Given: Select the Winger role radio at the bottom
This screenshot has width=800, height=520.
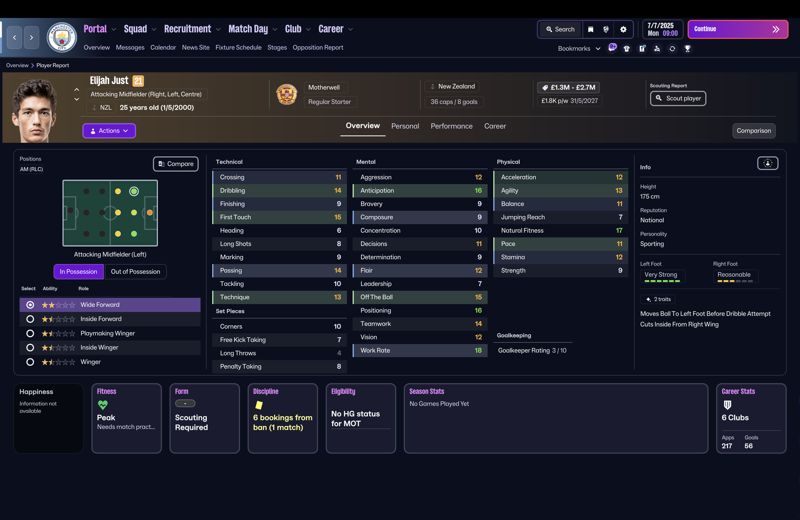Looking at the screenshot, I should (30, 362).
